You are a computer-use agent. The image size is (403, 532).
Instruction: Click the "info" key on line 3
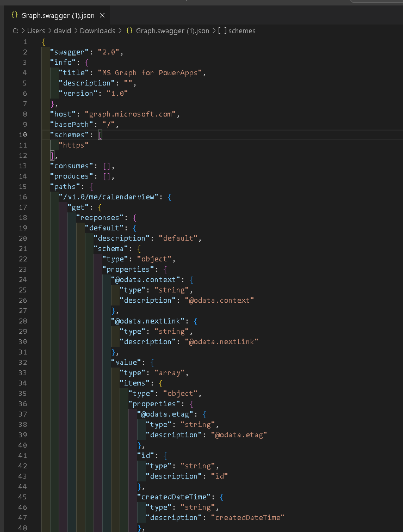coord(63,63)
